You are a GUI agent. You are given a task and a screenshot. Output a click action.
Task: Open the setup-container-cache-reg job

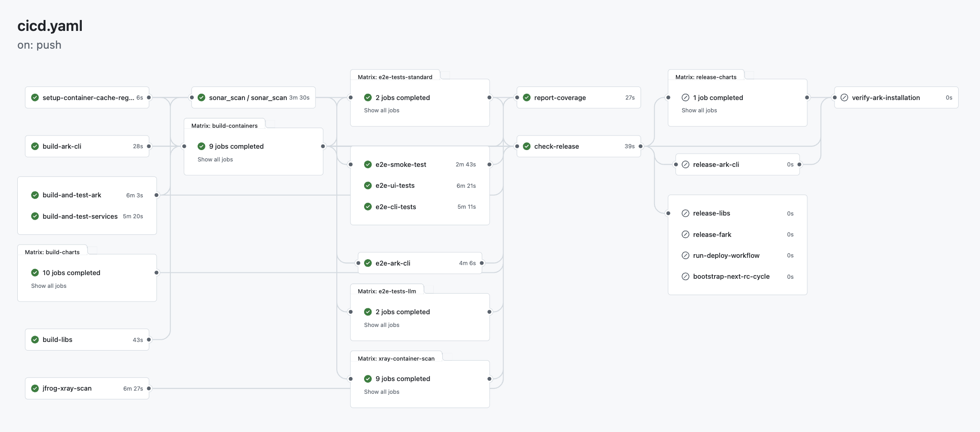tap(87, 98)
